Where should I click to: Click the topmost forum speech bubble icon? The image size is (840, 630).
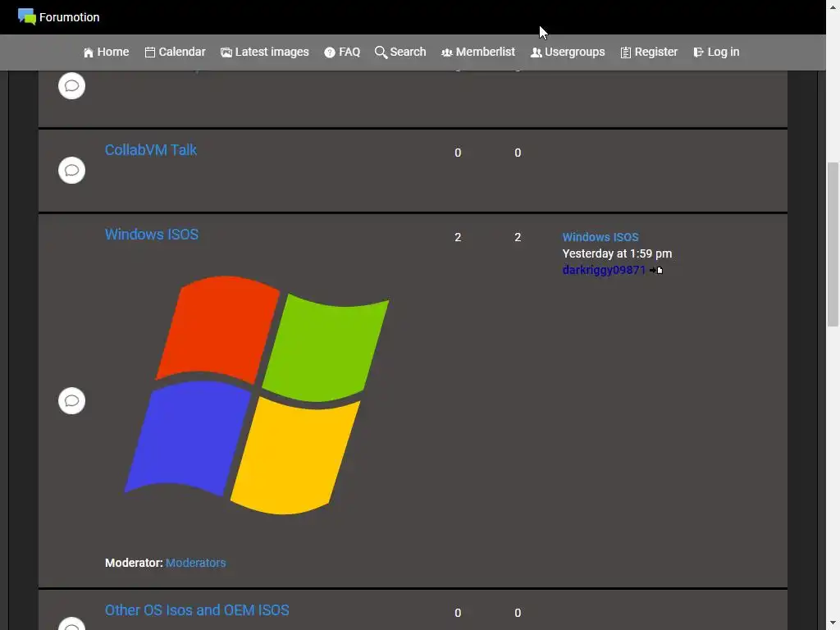72,85
